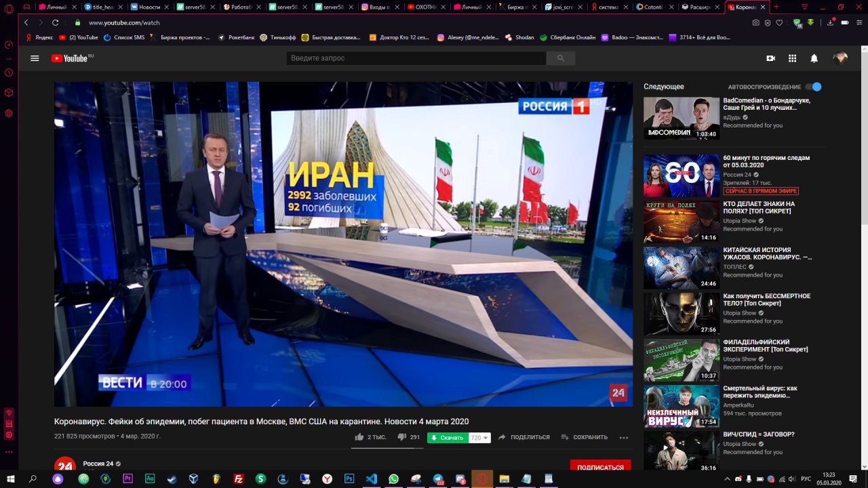Switch to the Cotonti tab

click(x=656, y=7)
